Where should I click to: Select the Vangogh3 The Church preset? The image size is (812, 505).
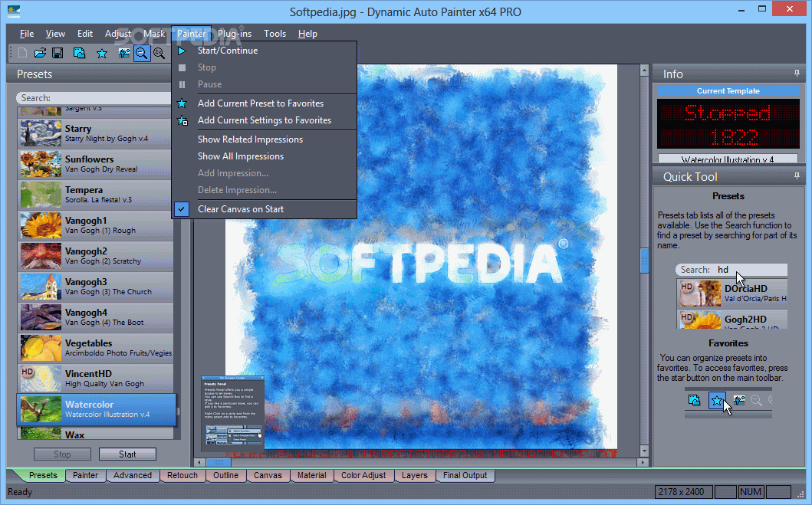click(x=96, y=286)
